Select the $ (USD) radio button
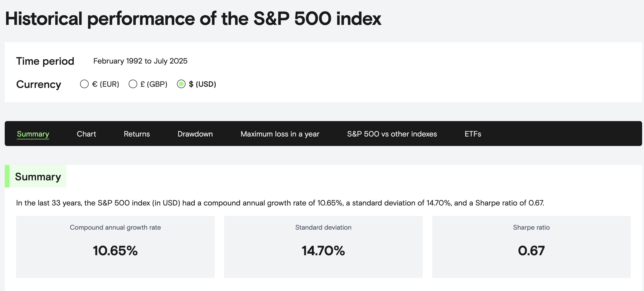Screen dimensions: 644x291 click(181, 84)
